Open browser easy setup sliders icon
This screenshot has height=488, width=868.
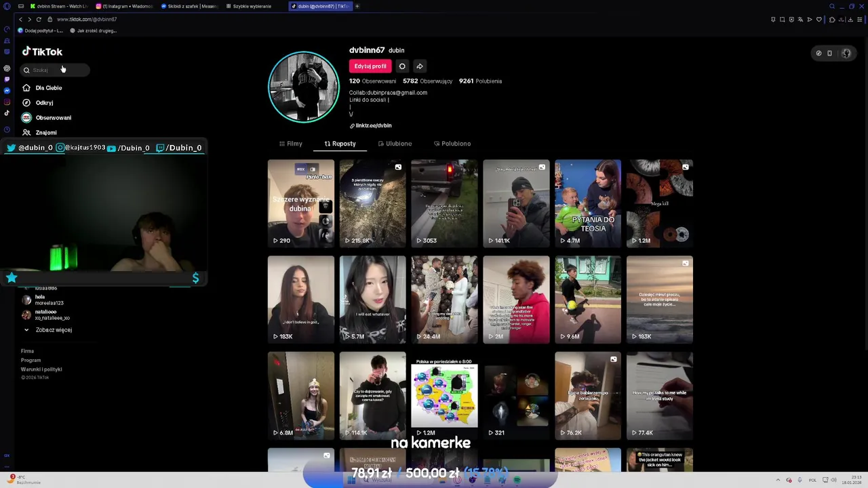(x=861, y=20)
